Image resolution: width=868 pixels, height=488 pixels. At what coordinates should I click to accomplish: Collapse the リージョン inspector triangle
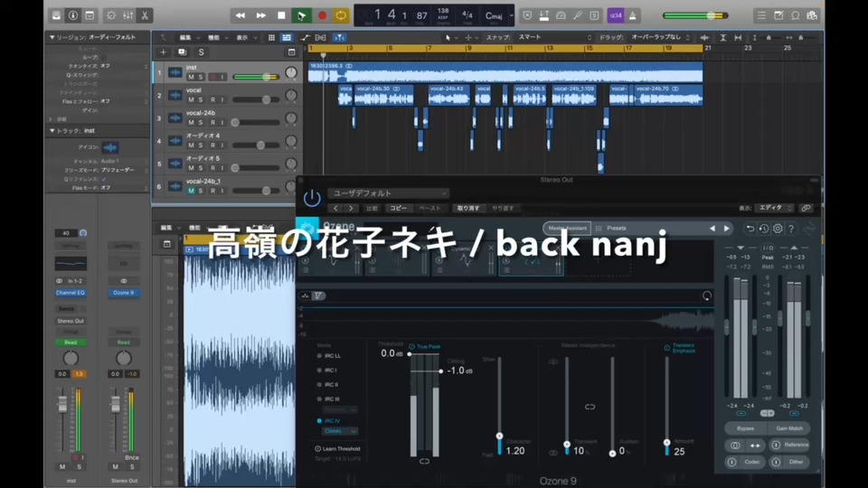pos(52,37)
